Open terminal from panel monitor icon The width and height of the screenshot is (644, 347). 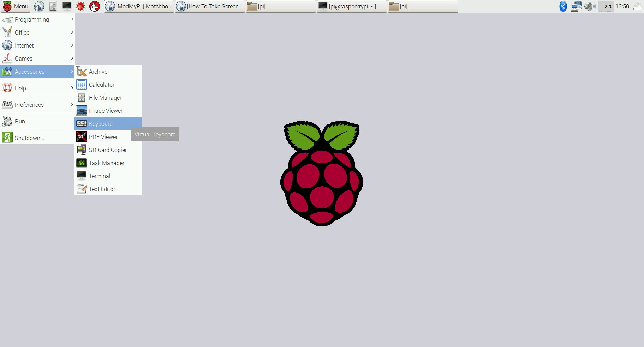(67, 6)
